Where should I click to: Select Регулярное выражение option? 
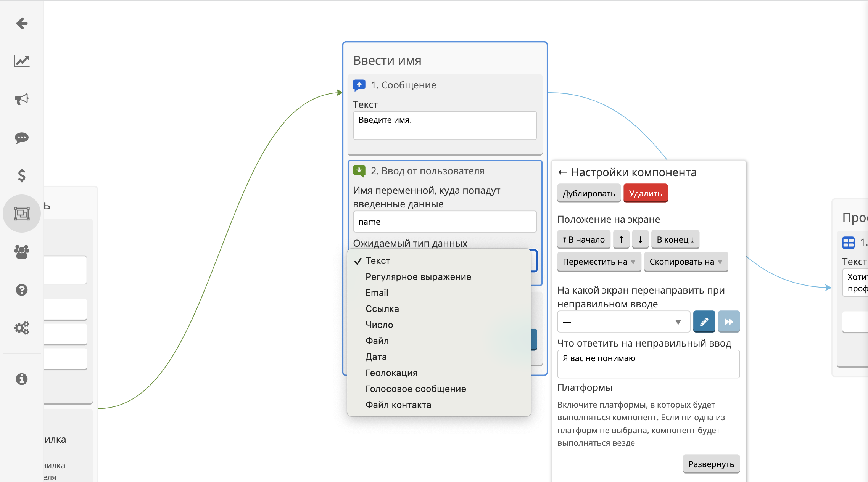pos(439,277)
